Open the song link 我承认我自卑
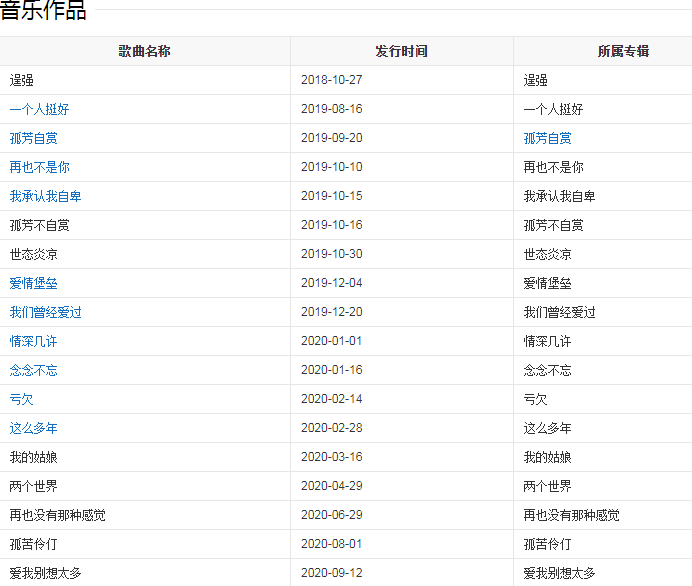 pos(45,196)
